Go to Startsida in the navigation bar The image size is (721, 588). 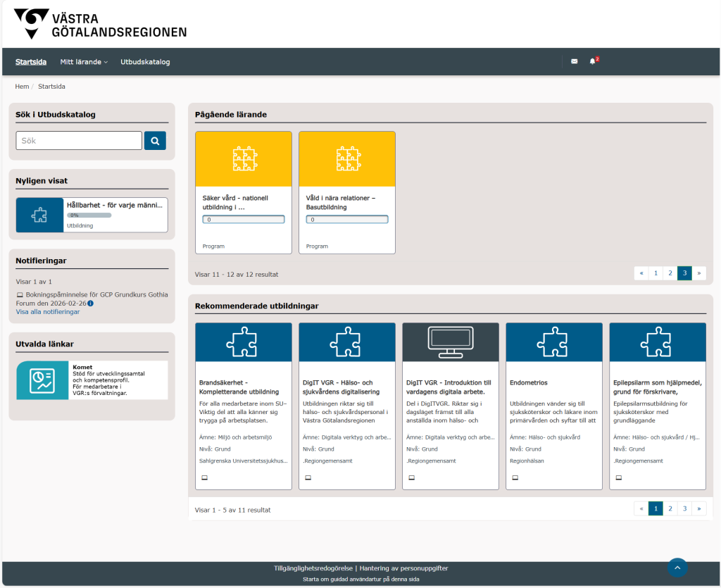31,61
